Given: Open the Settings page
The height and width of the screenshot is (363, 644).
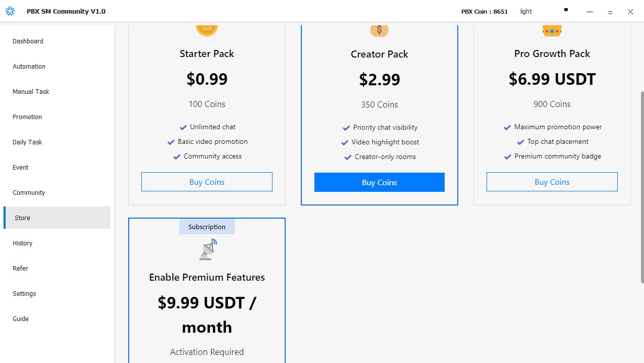Looking at the screenshot, I should pyautogui.click(x=25, y=294).
